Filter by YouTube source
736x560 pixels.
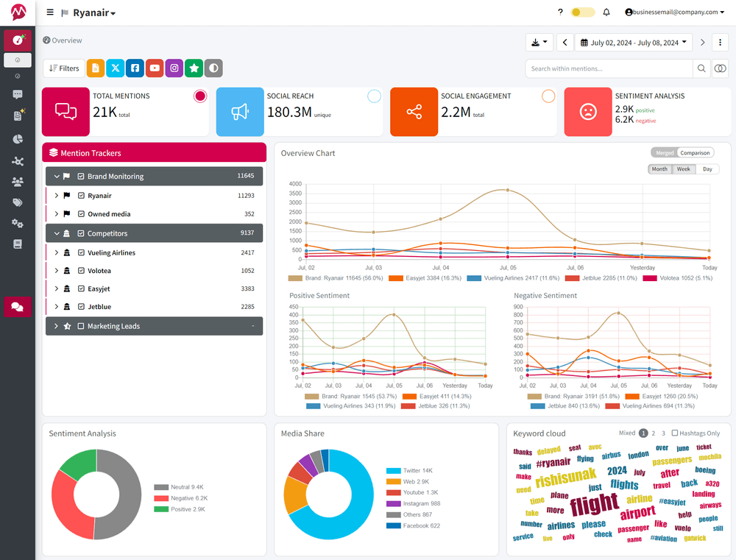[x=155, y=68]
